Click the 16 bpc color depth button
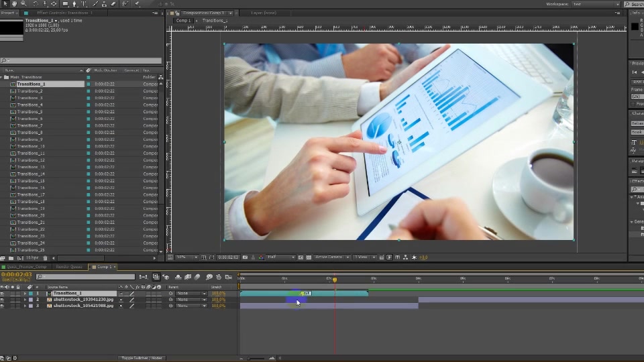The image size is (644, 362). click(x=32, y=258)
